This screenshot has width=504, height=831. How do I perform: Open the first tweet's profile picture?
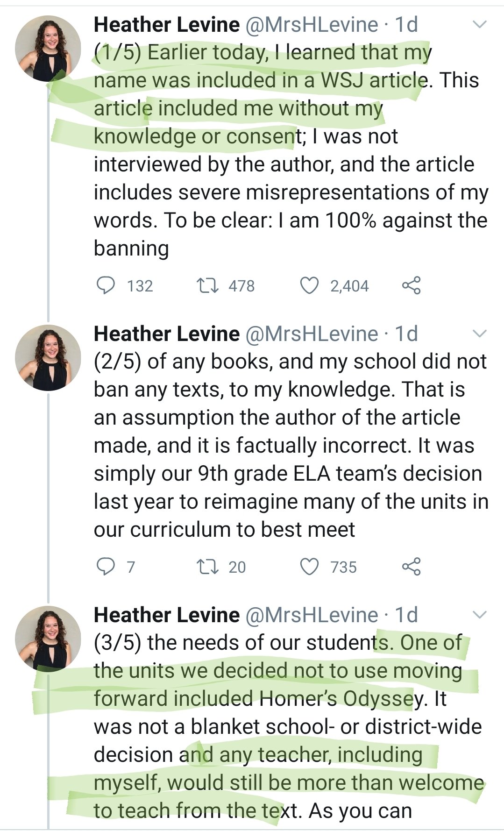click(48, 49)
